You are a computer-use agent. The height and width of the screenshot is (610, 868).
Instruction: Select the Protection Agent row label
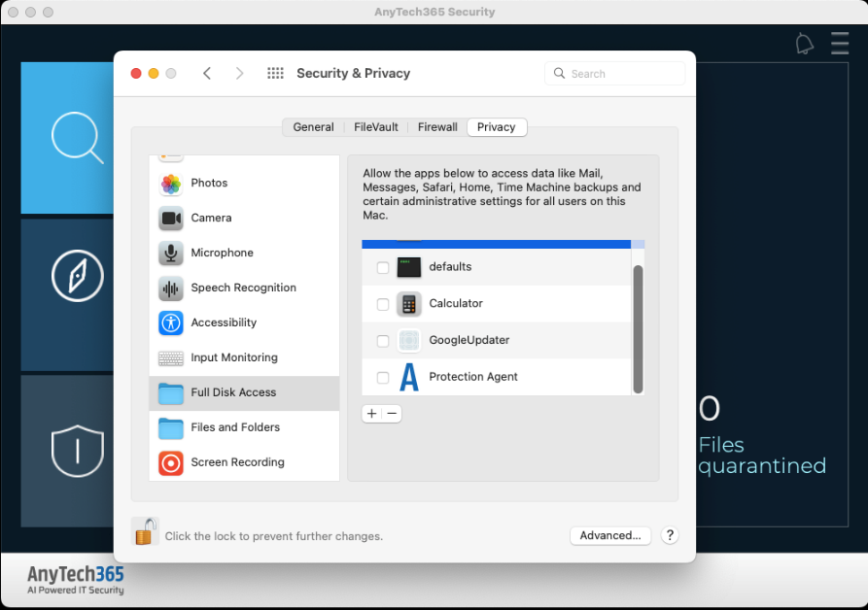(x=472, y=377)
